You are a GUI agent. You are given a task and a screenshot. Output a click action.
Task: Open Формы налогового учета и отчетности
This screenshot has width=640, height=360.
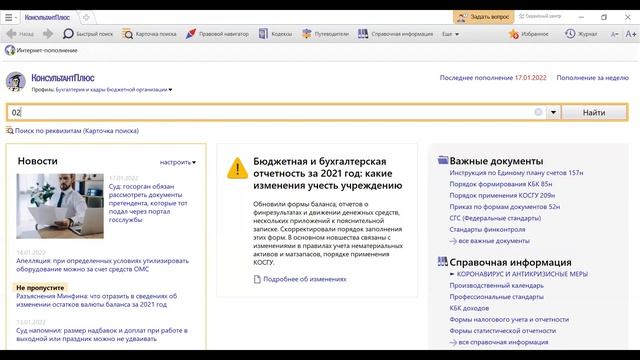pos(509,319)
